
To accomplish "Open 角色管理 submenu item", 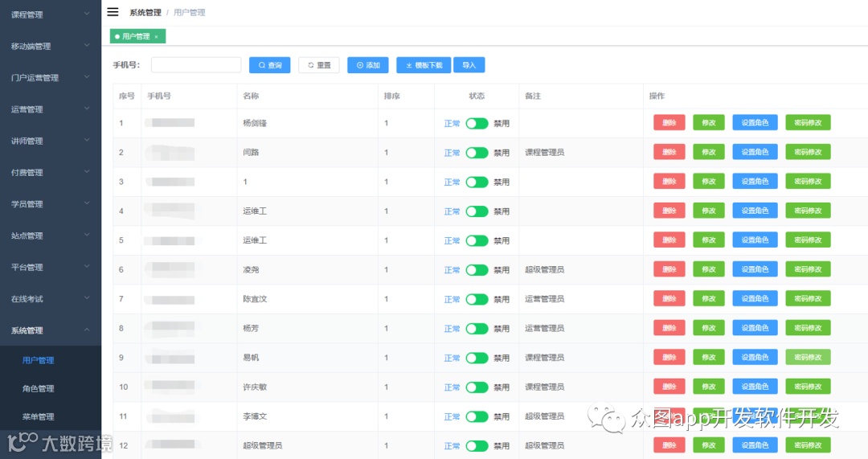I will tap(51, 389).
